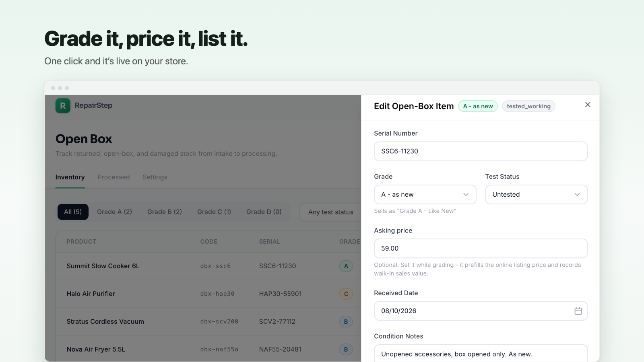
Task: Switch to the Inventory tab
Action: 70,177
